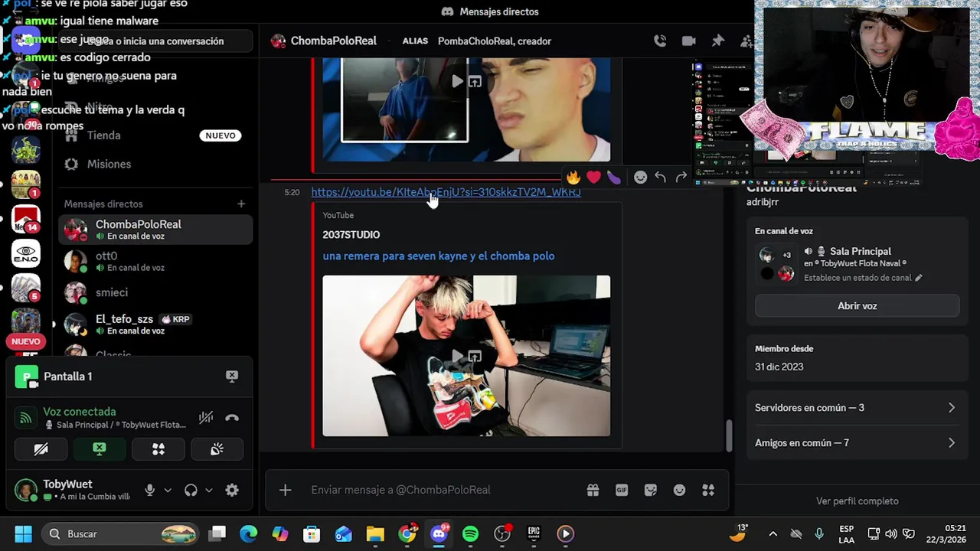Screen dimensions: 980x551
Task: Toggle noise suppression in voice panel
Action: coord(206,418)
